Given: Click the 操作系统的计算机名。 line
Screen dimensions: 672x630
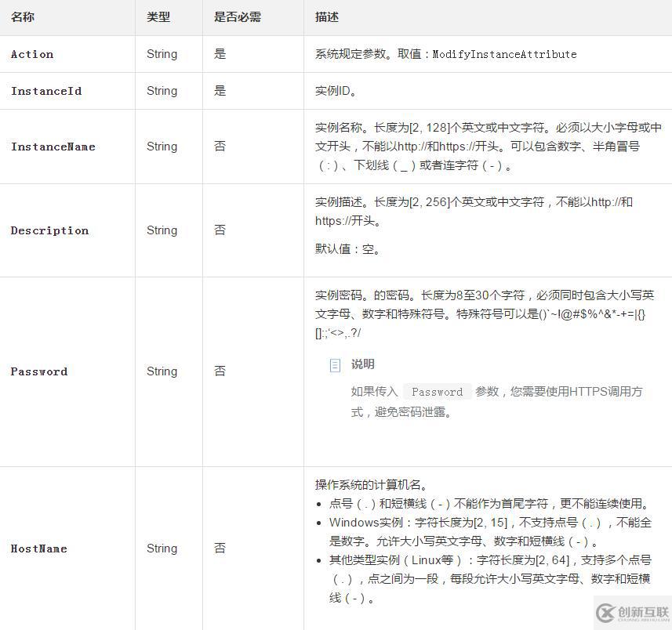Looking at the screenshot, I should click(372, 485).
